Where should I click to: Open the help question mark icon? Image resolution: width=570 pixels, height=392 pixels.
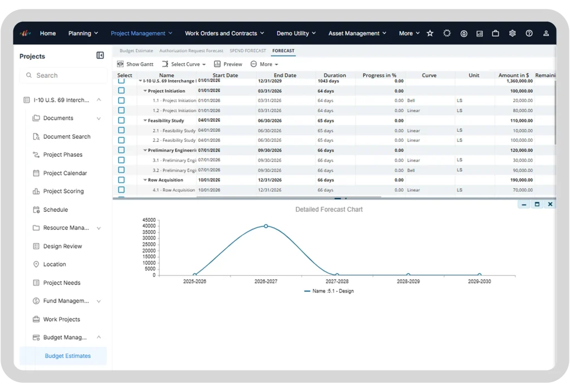pos(529,33)
